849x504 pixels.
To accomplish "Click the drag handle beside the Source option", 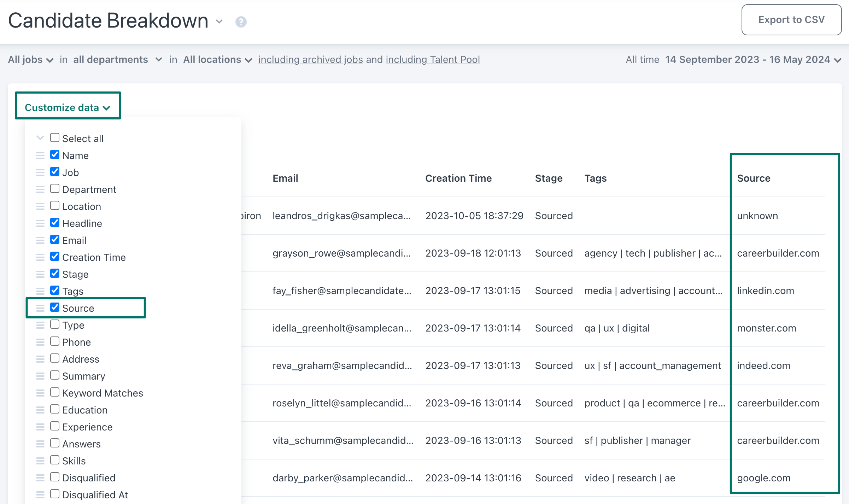I will coord(40,308).
